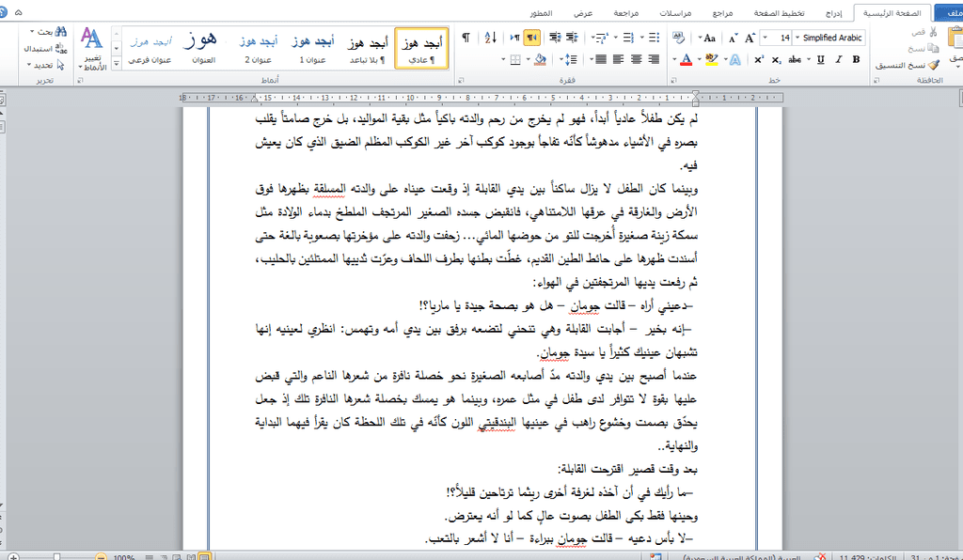Toggle superscript X² formatting
This screenshot has width=963, height=560.
pyautogui.click(x=759, y=59)
